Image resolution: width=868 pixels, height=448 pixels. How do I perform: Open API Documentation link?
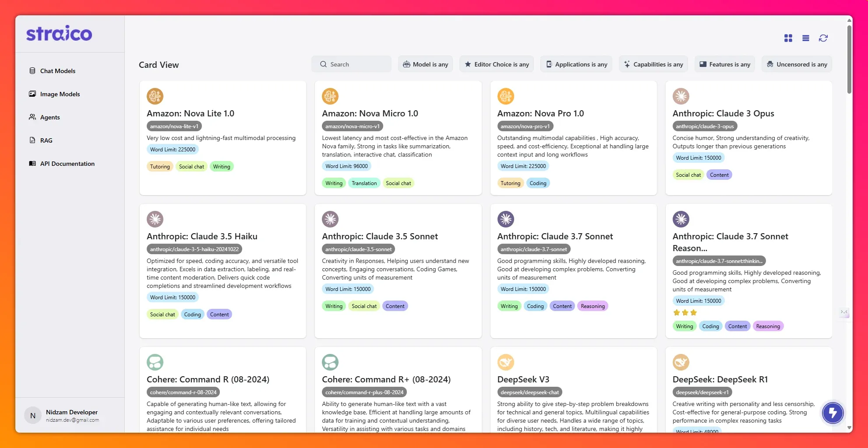point(67,164)
